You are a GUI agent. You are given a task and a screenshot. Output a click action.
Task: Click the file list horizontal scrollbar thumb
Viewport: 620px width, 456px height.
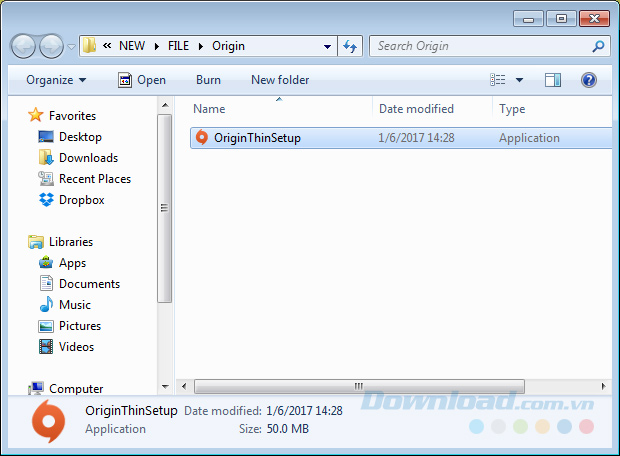point(359,386)
